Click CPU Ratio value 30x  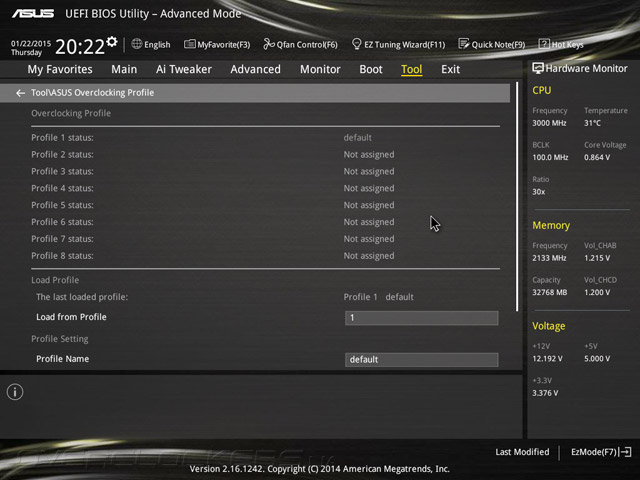pos(538,192)
